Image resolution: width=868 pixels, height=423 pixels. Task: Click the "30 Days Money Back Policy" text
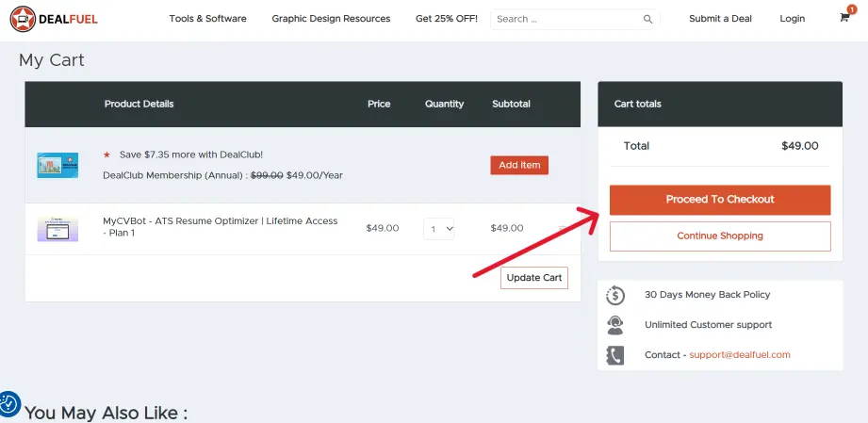(x=708, y=295)
